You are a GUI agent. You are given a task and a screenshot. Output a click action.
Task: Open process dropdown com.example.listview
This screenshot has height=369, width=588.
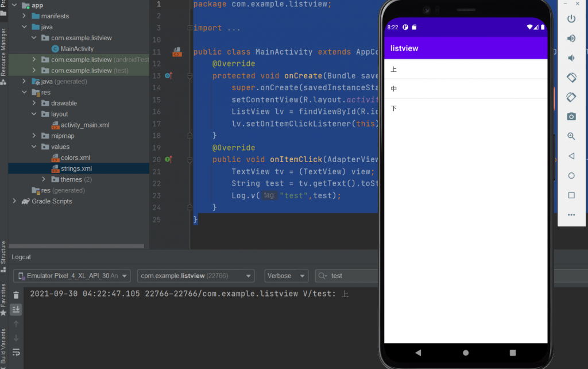point(196,276)
